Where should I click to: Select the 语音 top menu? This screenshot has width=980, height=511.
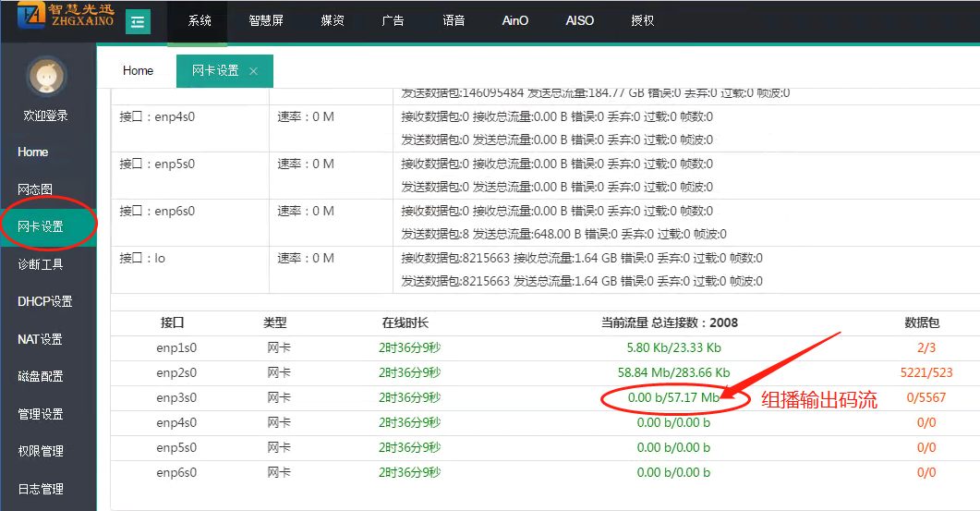(454, 21)
